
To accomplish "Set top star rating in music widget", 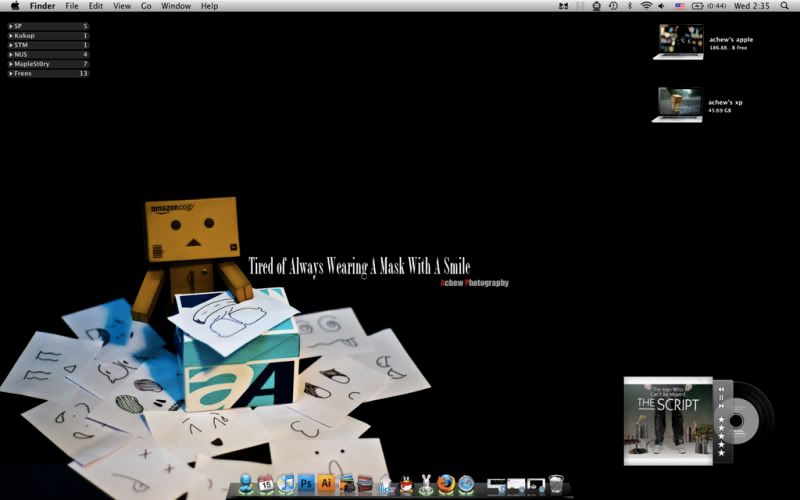I will tap(721, 420).
